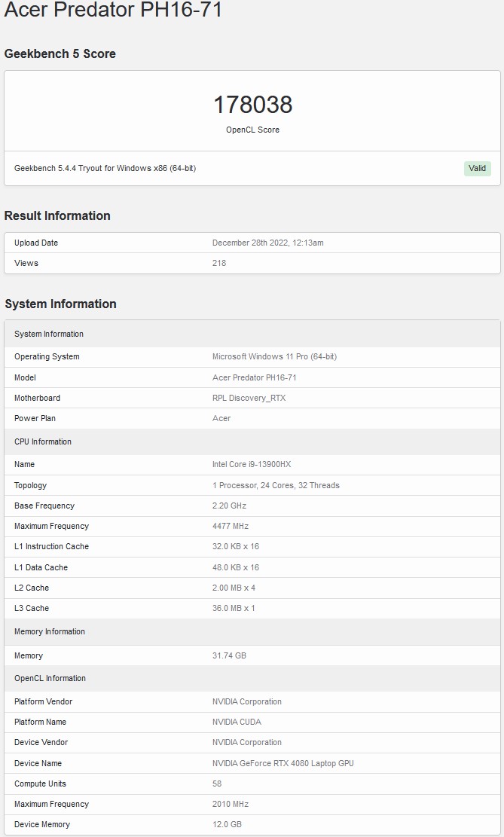Click the Geekbench 5 Score heading
Viewport: 504px width, 837px height.
pyautogui.click(x=60, y=54)
